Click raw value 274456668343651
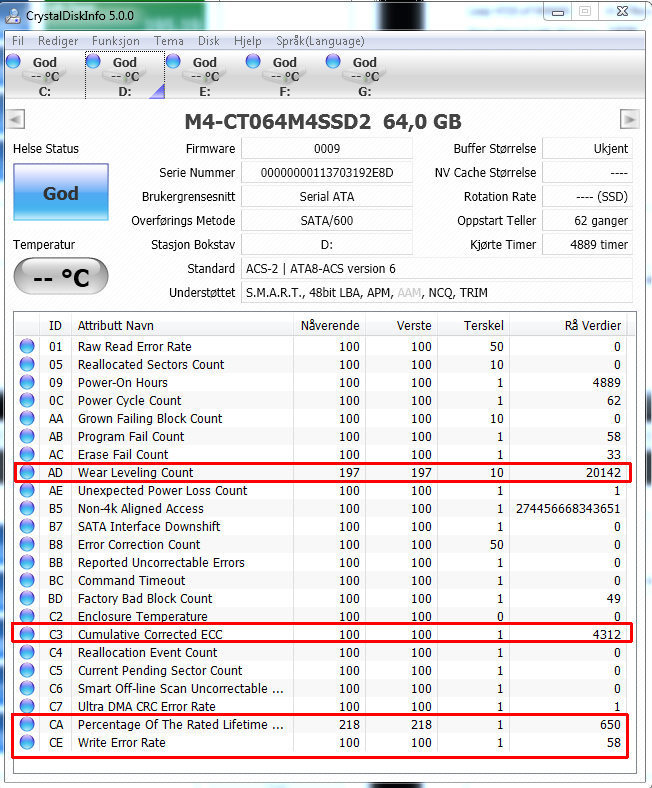 (568, 509)
